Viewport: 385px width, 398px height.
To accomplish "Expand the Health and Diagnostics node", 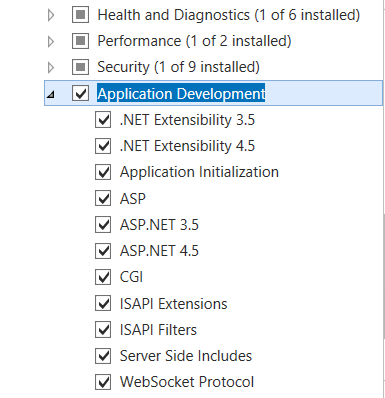I will [x=51, y=15].
